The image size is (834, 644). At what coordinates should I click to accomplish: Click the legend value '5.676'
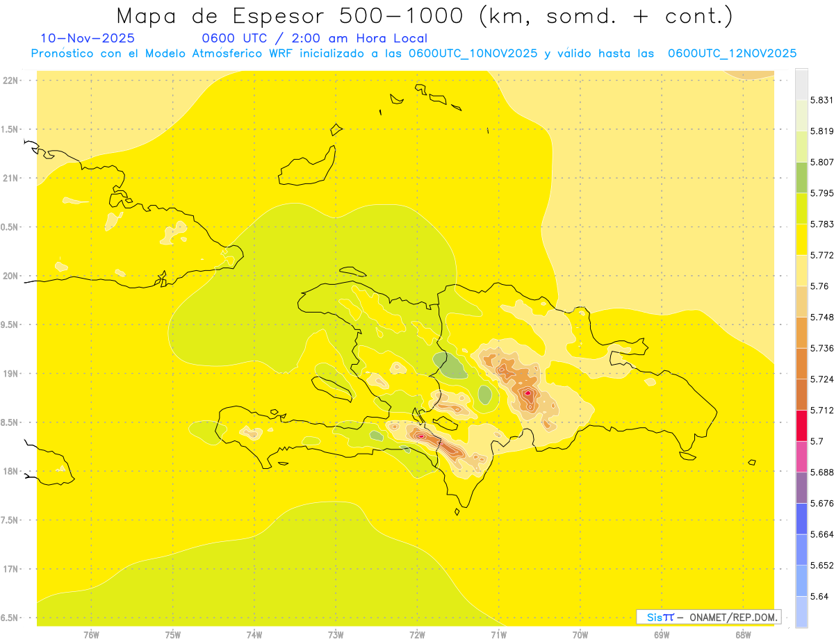point(821,503)
